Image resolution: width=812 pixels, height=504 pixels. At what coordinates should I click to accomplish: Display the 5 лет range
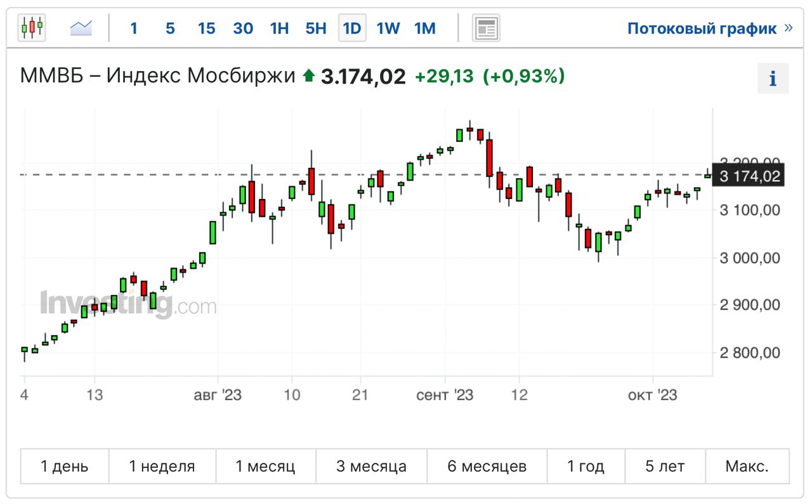coord(665,467)
